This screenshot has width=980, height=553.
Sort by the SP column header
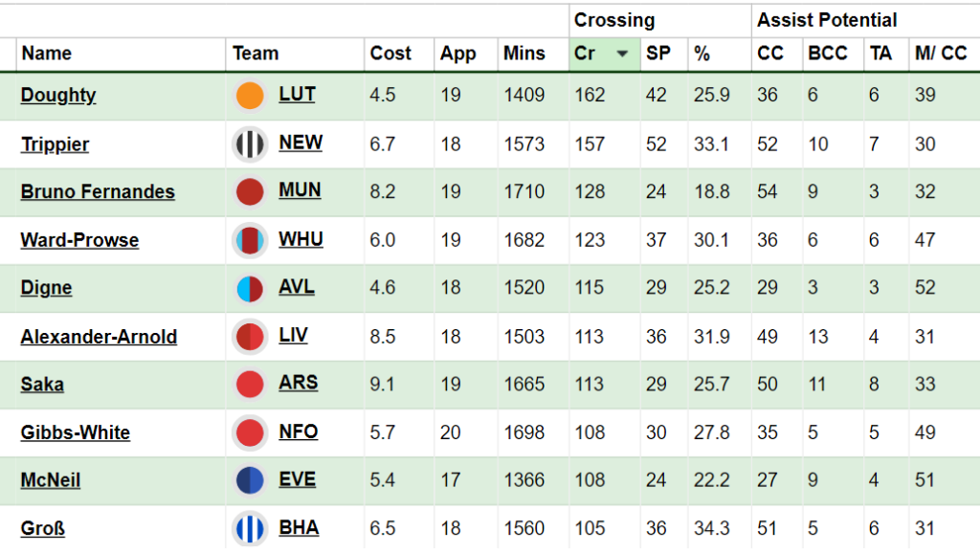(658, 54)
